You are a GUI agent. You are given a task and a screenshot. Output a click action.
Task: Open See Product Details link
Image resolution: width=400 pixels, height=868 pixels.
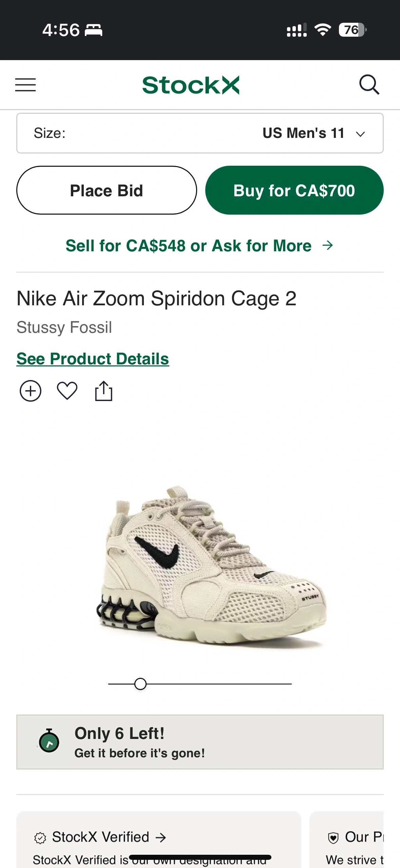[x=93, y=359]
